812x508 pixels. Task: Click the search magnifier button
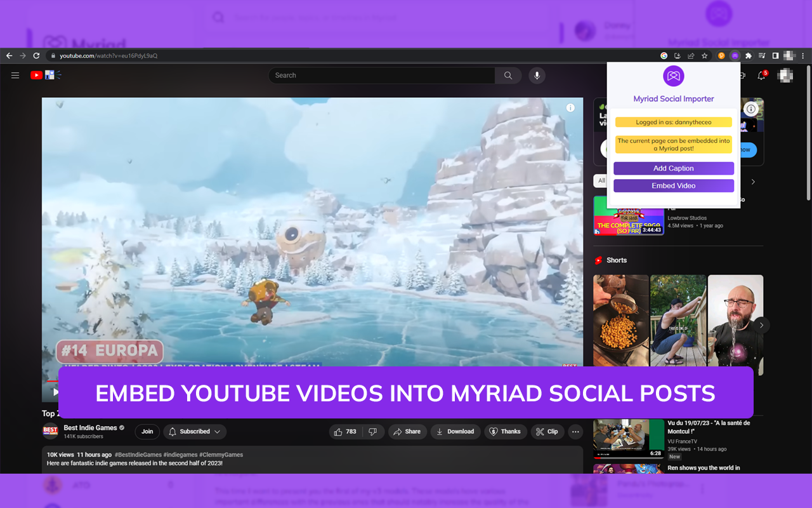pos(508,76)
